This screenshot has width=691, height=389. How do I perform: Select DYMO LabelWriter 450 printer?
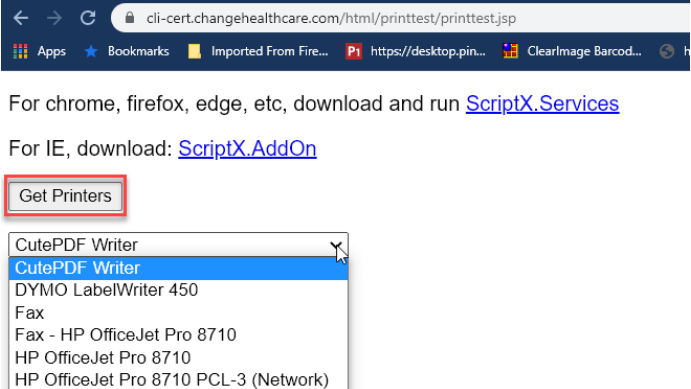178,290
